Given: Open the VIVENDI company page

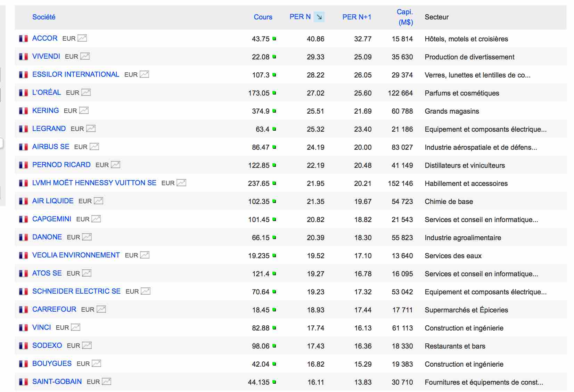Looking at the screenshot, I should pyautogui.click(x=46, y=56).
